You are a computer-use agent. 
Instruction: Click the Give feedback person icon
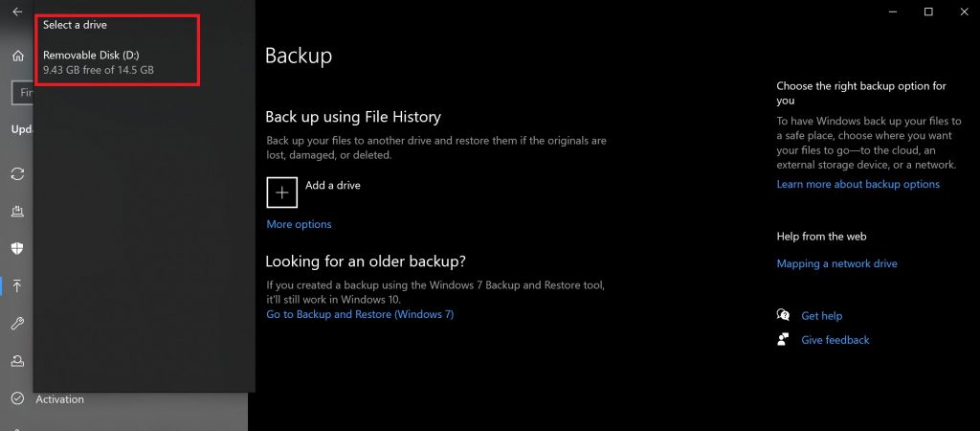point(784,339)
